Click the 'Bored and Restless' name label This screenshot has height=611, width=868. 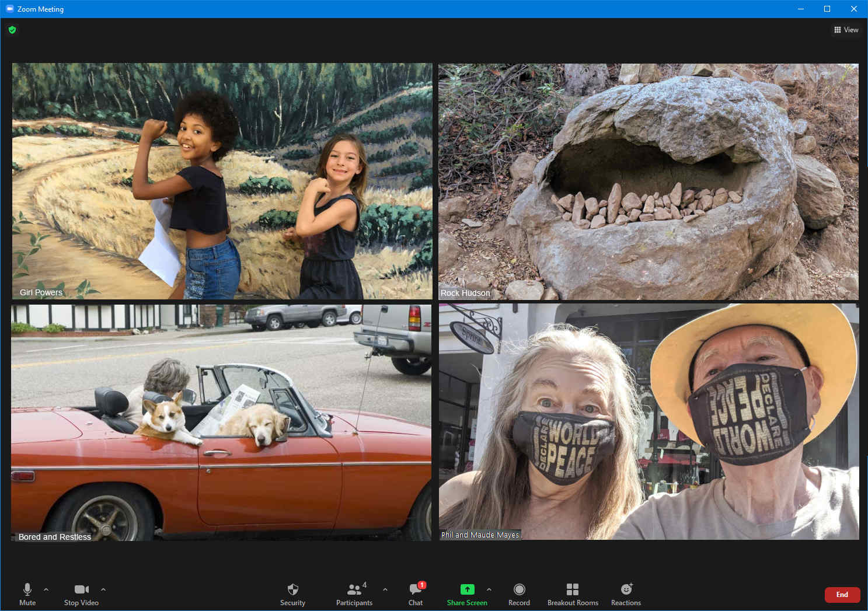54,537
